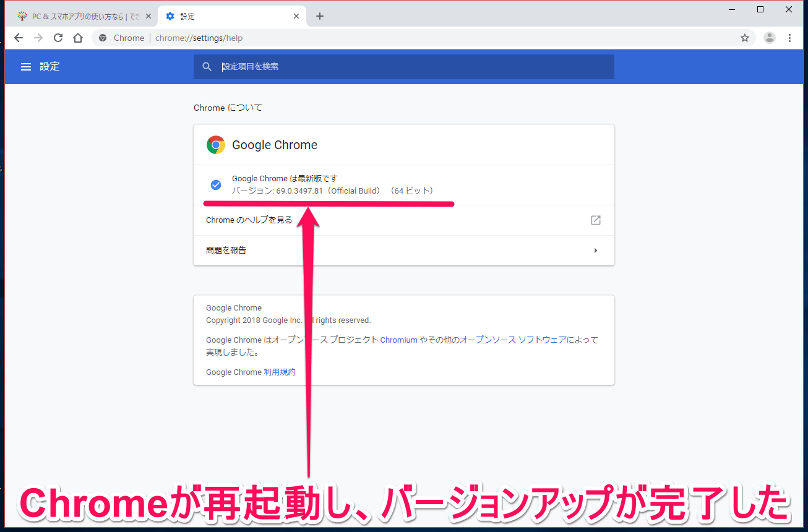Click the forward navigation arrow
This screenshot has width=808, height=532.
(x=38, y=38)
